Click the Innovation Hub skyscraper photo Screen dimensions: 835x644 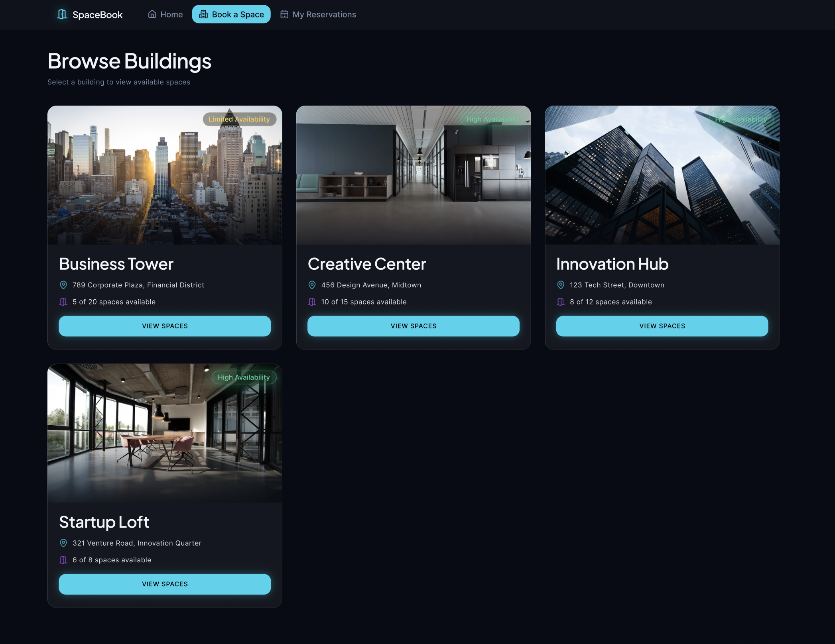[662, 175]
